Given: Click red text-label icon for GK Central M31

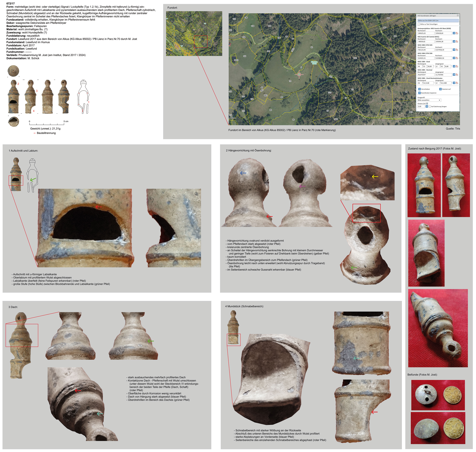Looking at the screenshot, I should pyautogui.click(x=457, y=41).
